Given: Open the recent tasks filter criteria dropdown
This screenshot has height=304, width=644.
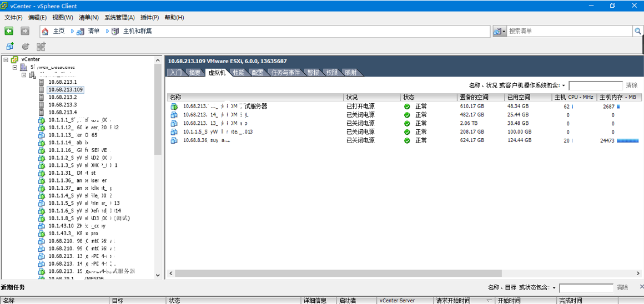Looking at the screenshot, I should coord(555,287).
